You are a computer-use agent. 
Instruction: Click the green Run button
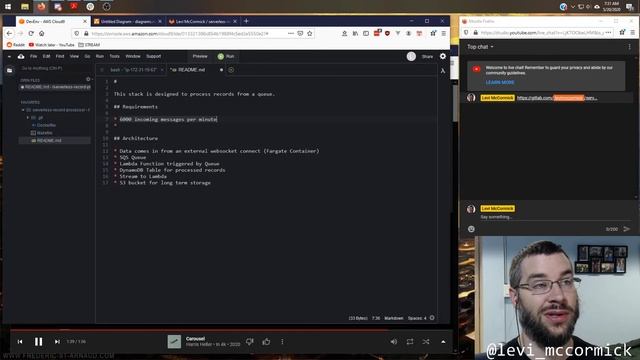(226, 56)
